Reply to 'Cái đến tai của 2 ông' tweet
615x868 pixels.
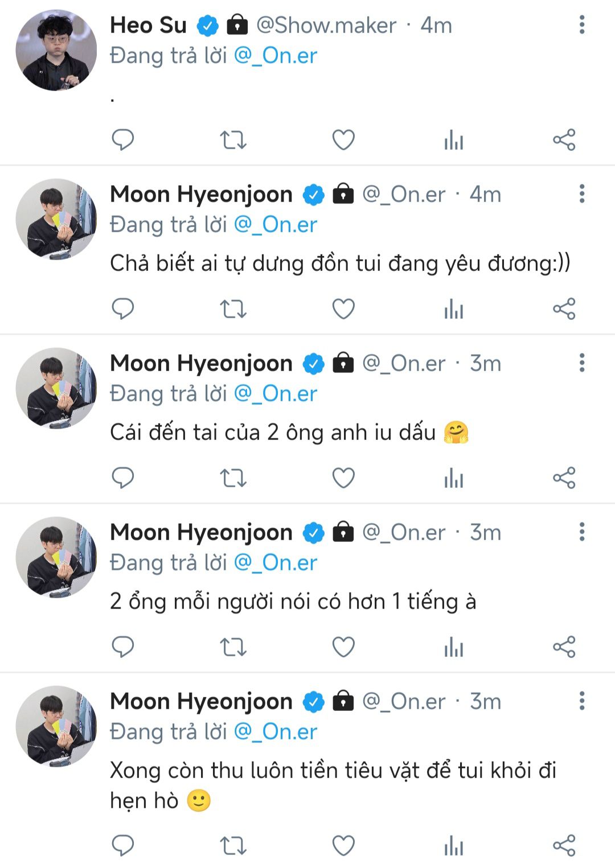coord(122,478)
